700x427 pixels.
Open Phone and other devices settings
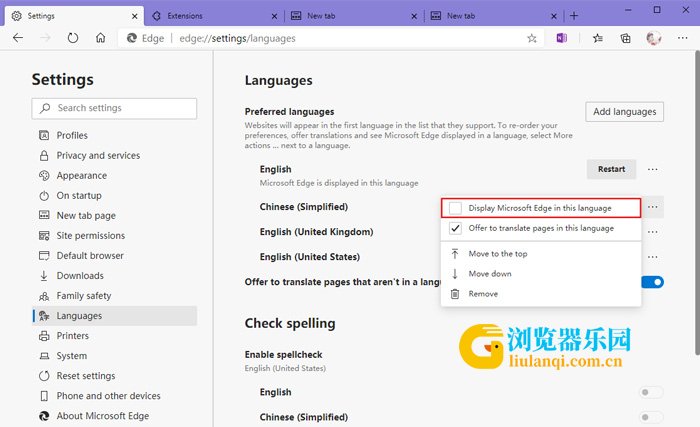(x=115, y=396)
